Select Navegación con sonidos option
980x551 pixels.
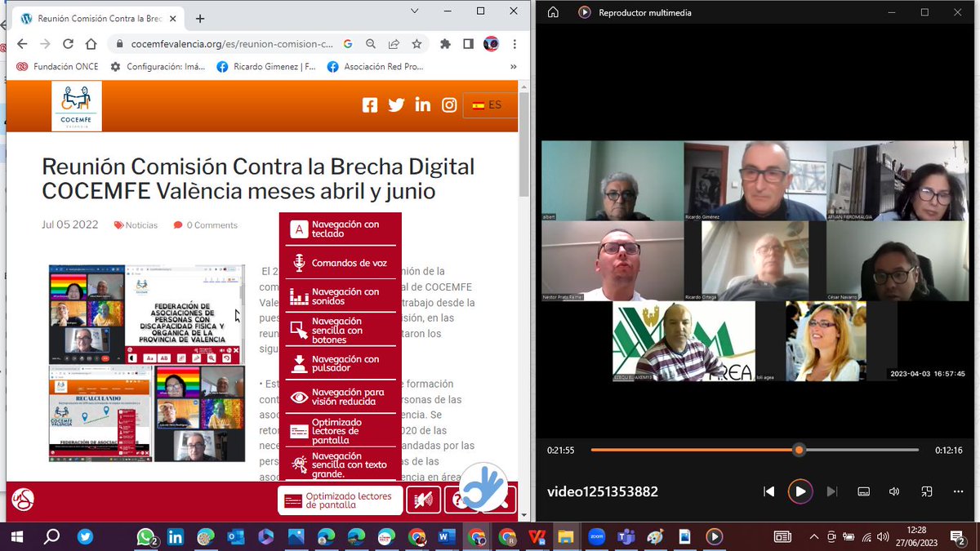(x=341, y=296)
